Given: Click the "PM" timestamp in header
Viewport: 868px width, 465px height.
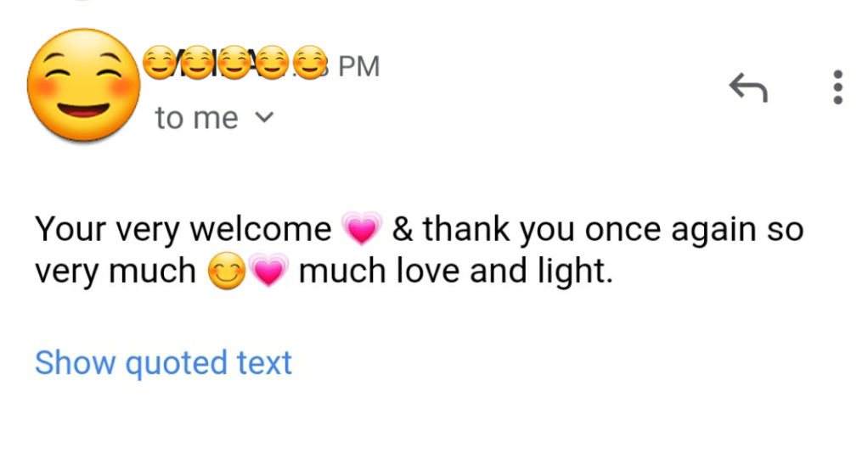Looking at the screenshot, I should point(358,65).
